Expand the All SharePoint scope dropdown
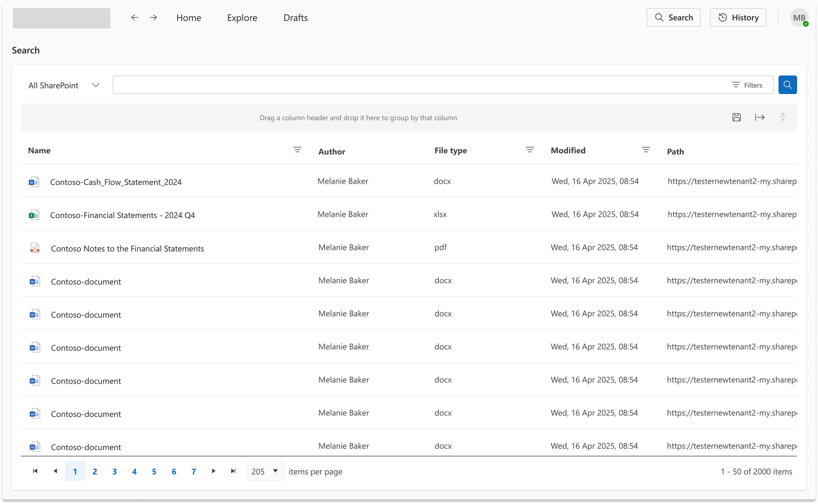Viewport: 818px width, 504px height. pyautogui.click(x=64, y=85)
